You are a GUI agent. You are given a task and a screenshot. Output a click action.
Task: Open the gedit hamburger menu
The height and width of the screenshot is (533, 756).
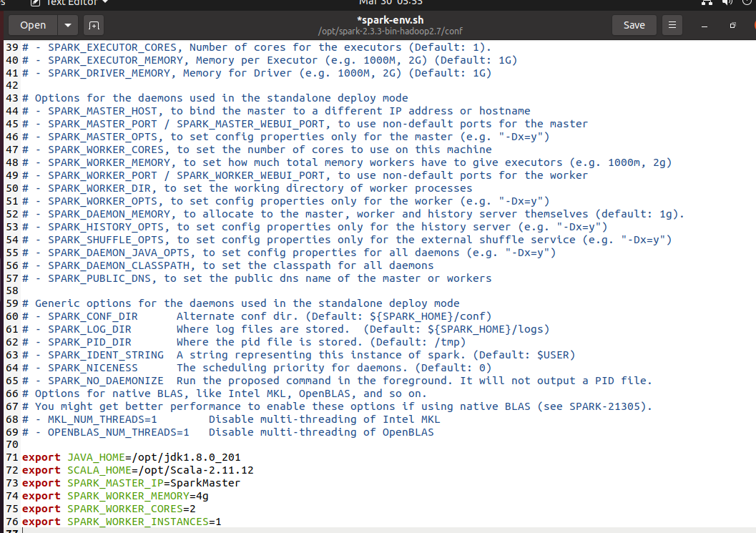pyautogui.click(x=671, y=24)
